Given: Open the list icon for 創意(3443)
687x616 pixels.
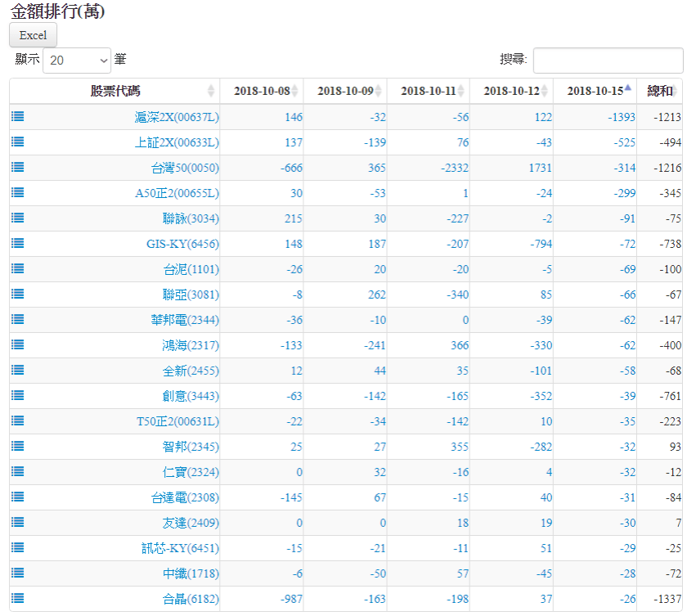Looking at the screenshot, I should (17, 396).
